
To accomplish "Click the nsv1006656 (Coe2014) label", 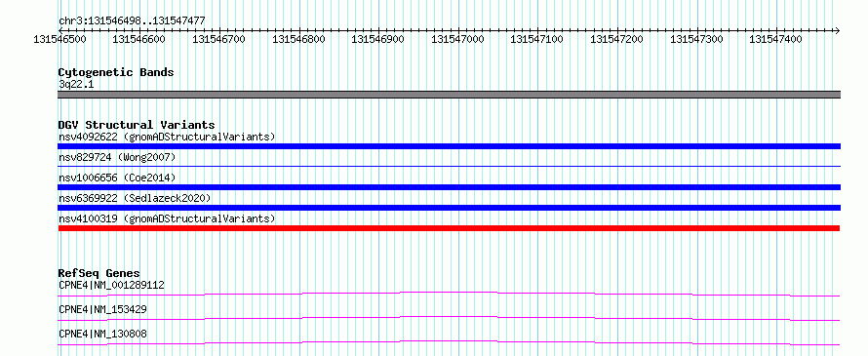I will pos(117,178).
